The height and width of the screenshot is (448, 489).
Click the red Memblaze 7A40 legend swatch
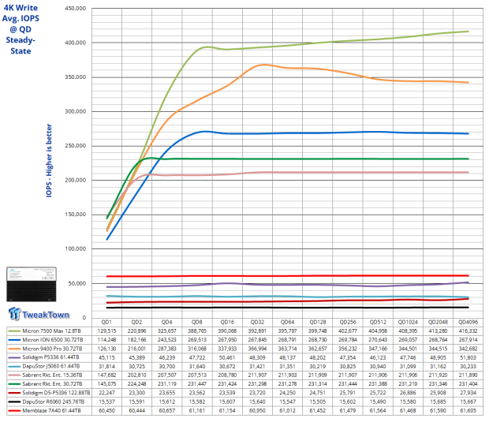click(x=14, y=411)
